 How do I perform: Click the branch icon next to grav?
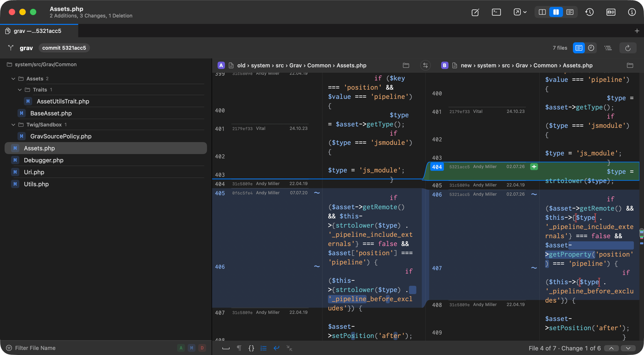point(11,48)
